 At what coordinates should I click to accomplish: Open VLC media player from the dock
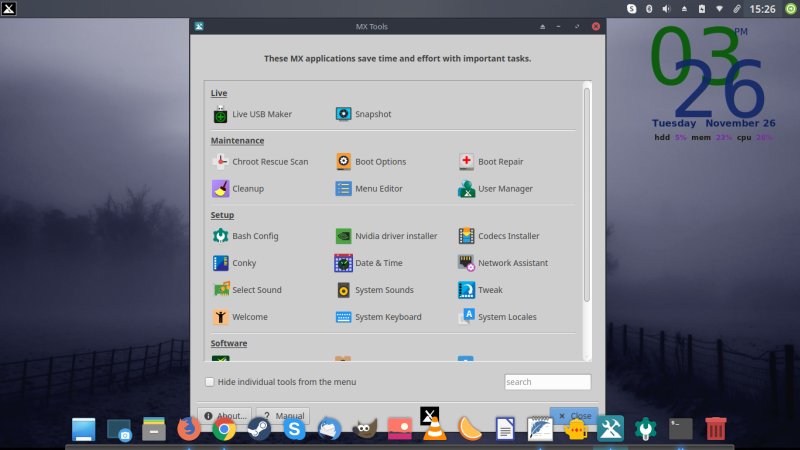point(435,429)
